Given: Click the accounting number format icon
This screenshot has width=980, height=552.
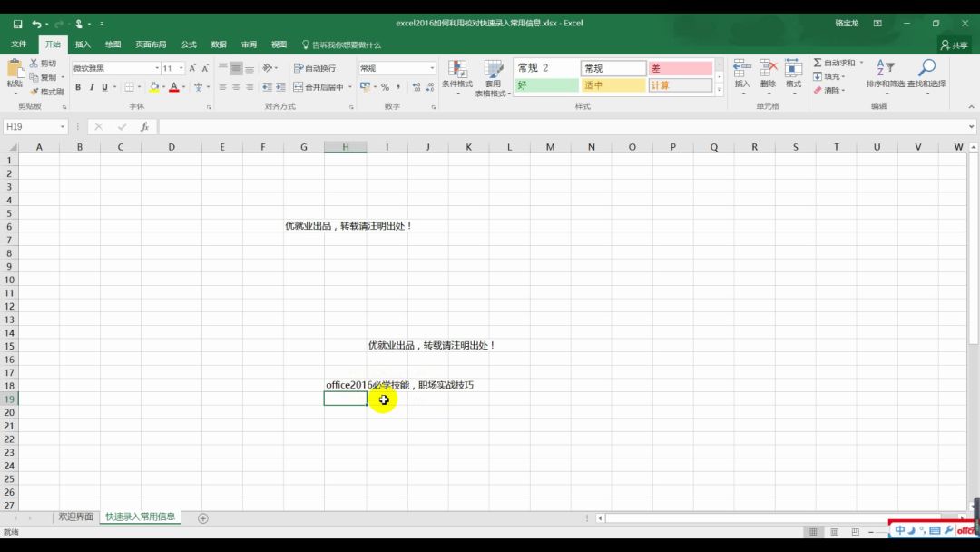Looking at the screenshot, I should (366, 87).
